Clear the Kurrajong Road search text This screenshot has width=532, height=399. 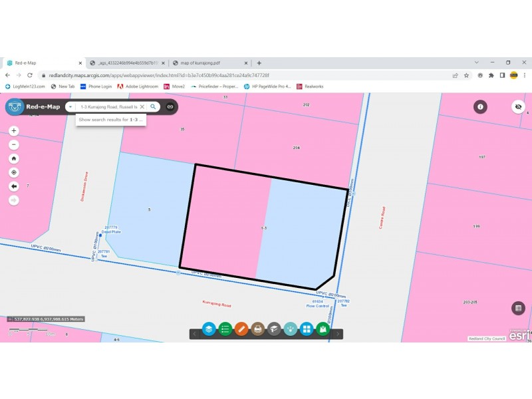(142, 106)
